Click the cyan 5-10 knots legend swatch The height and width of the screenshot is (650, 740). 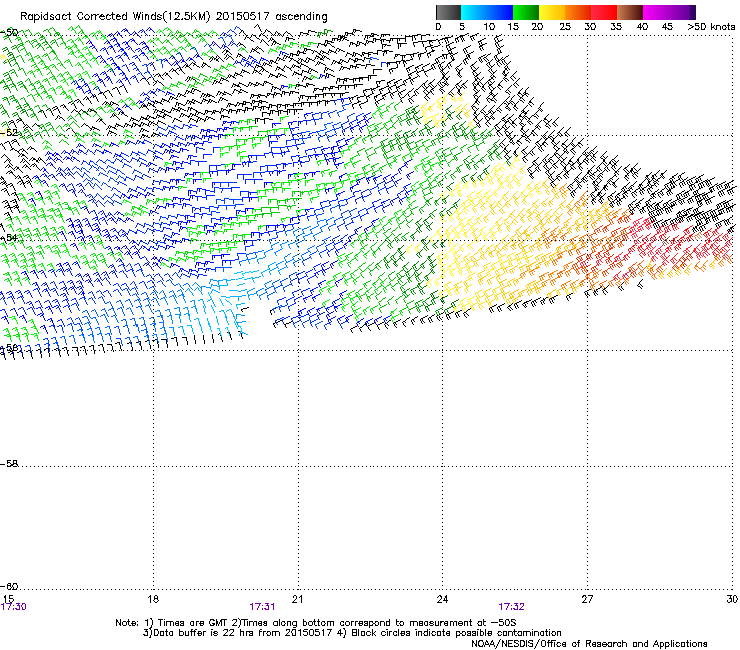[x=474, y=12]
